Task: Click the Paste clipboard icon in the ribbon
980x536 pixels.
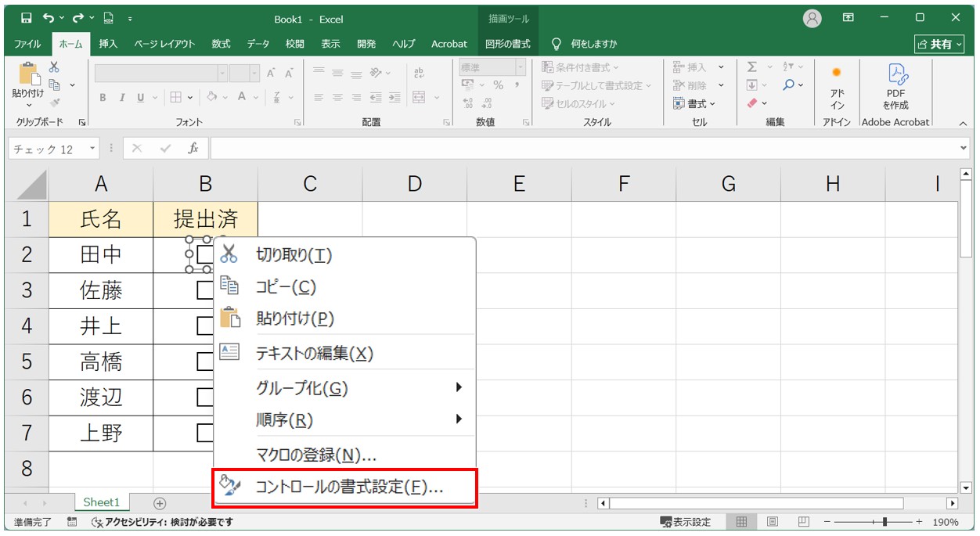Action: 28,74
